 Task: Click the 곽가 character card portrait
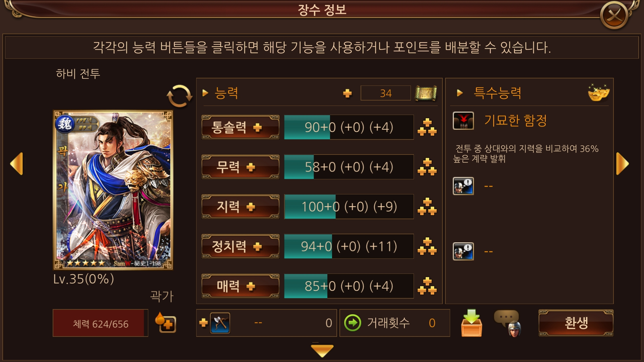click(x=113, y=190)
